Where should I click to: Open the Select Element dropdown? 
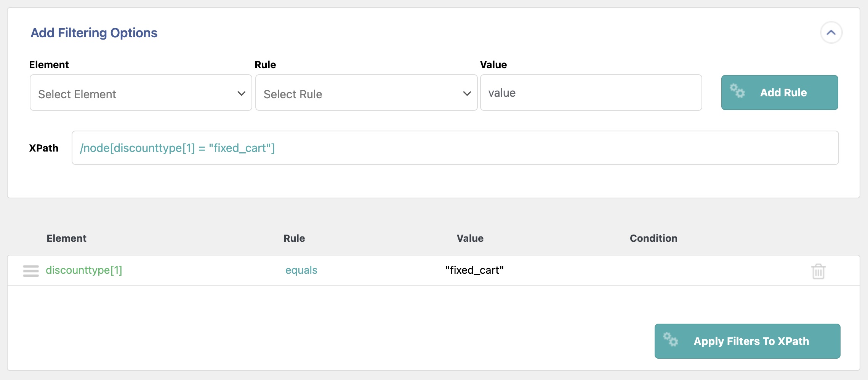141,93
